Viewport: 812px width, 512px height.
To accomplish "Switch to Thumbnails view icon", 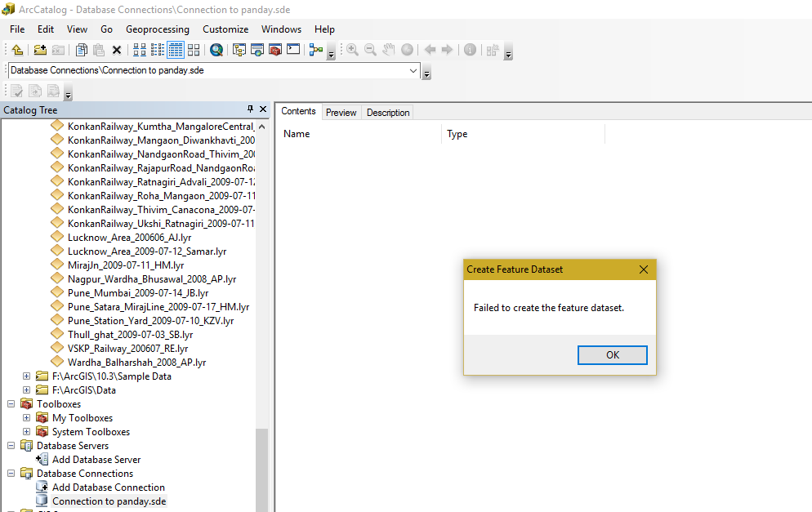I will tap(193, 50).
